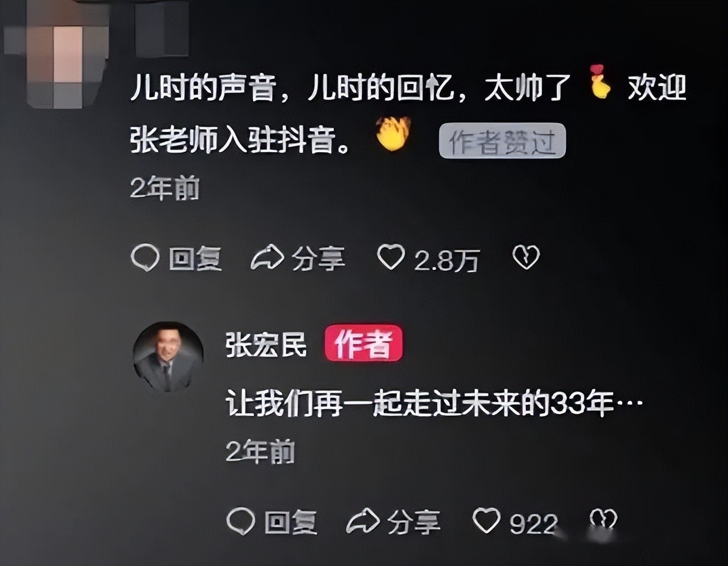728x566 pixels.
Task: Click the share arrow icon under the author's reply
Action: [x=363, y=521]
